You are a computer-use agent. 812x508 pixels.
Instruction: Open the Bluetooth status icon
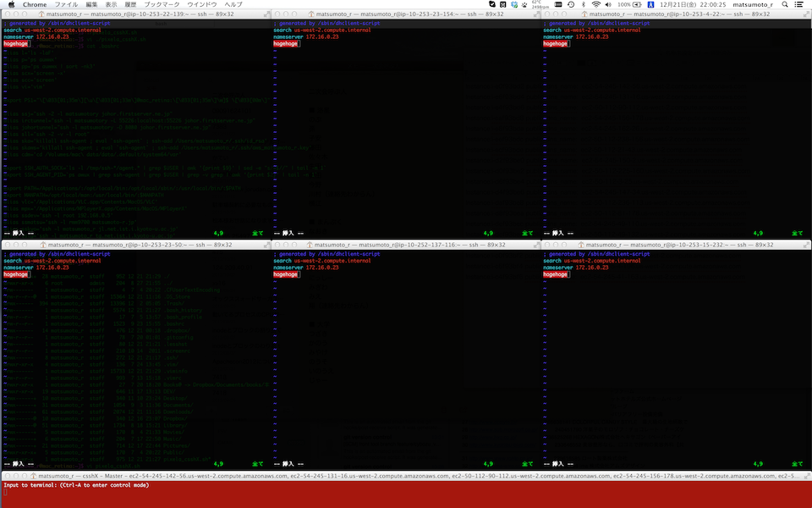click(583, 4)
